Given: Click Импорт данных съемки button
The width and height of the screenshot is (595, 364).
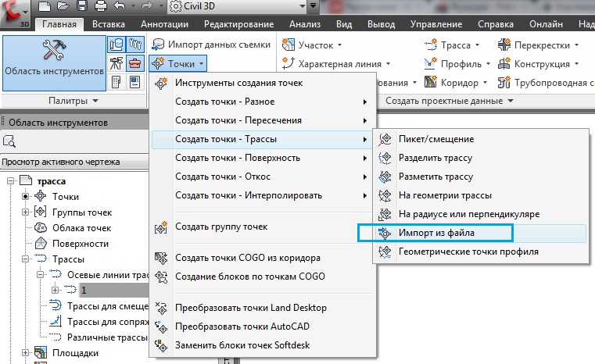Looking at the screenshot, I should click(x=211, y=45).
